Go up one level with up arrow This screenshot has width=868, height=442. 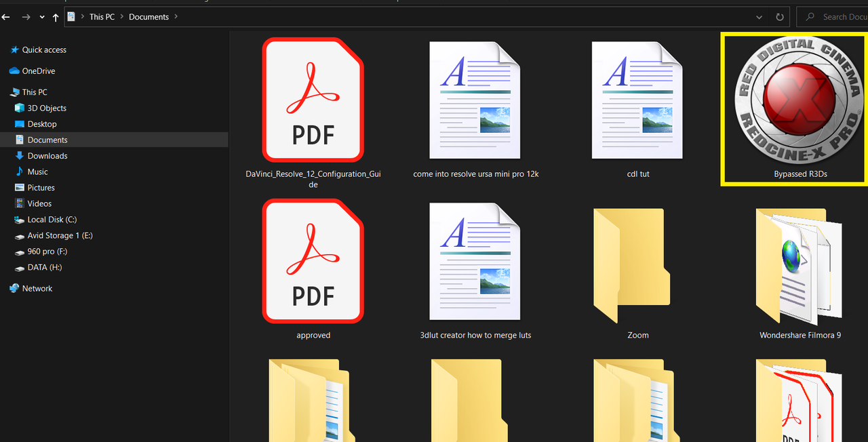click(56, 17)
